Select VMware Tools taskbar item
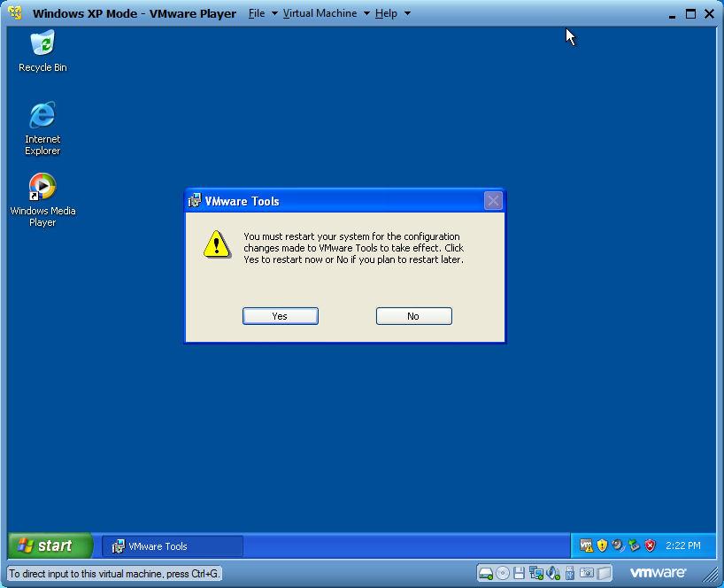This screenshot has width=724, height=588. [x=172, y=546]
